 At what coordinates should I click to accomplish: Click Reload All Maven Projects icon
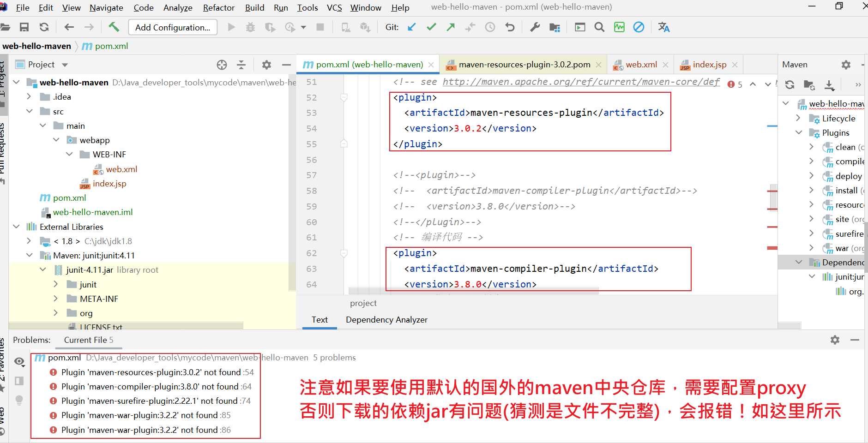click(x=790, y=84)
